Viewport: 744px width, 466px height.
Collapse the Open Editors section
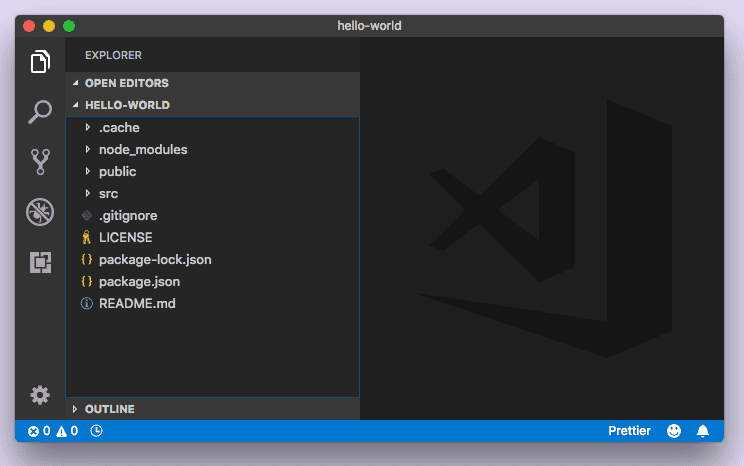(75, 83)
